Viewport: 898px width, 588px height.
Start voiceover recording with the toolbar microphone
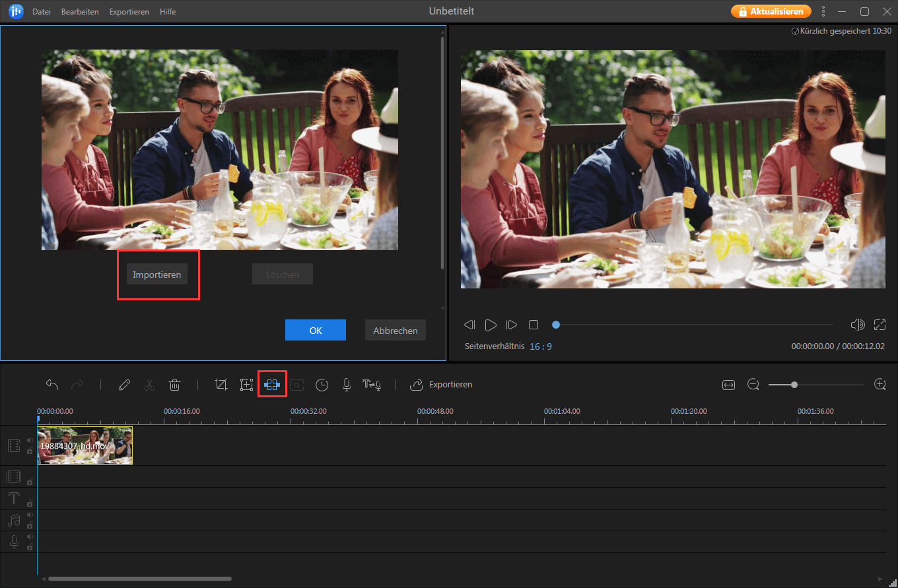pyautogui.click(x=346, y=385)
